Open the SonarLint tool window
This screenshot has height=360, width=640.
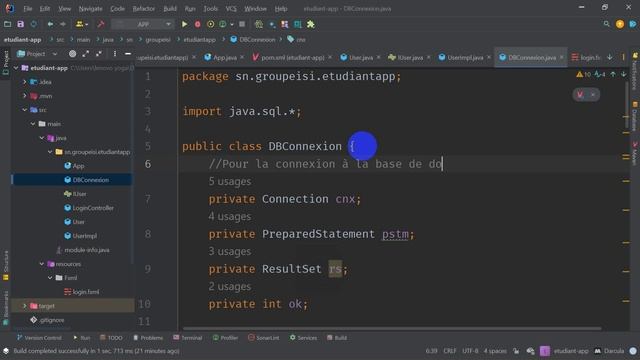coord(264,338)
